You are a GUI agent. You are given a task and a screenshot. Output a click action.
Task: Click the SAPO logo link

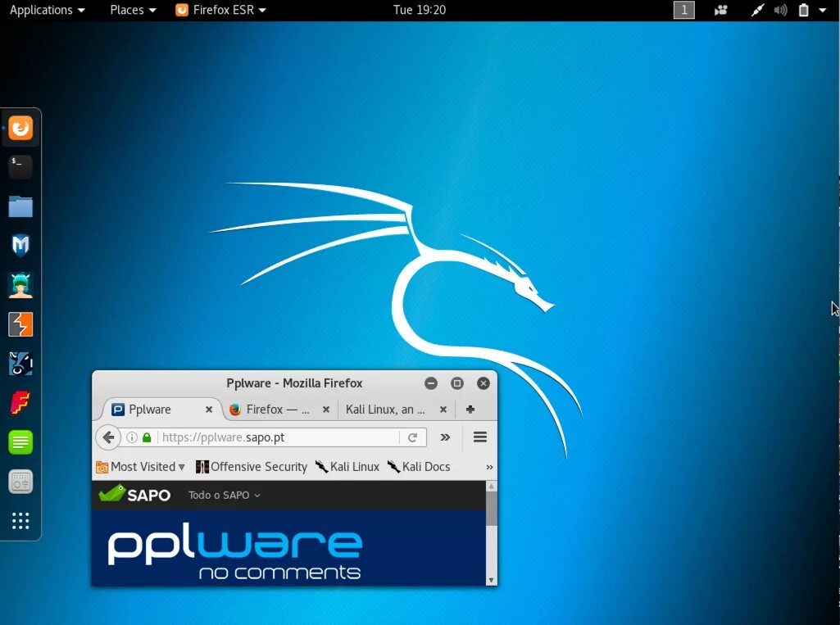[134, 494]
